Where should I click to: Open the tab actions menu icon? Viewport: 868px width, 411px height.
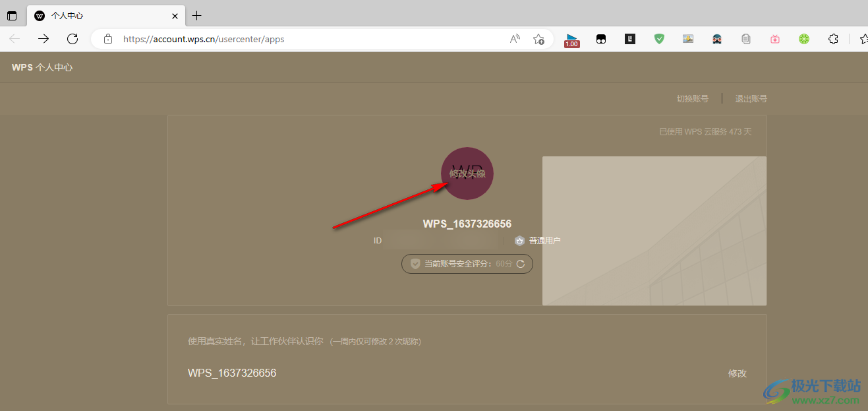(x=12, y=16)
